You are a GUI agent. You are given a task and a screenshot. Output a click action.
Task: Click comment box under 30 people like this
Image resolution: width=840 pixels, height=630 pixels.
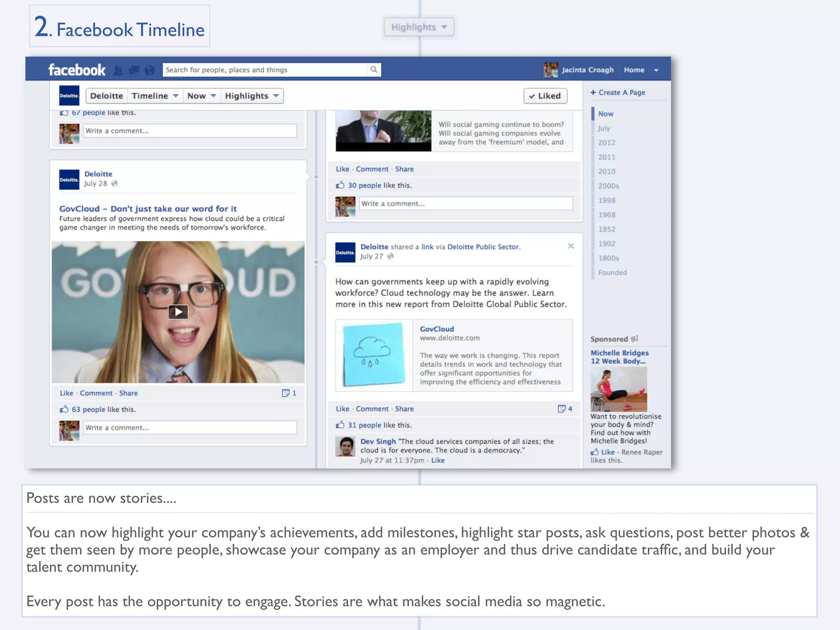pyautogui.click(x=466, y=203)
